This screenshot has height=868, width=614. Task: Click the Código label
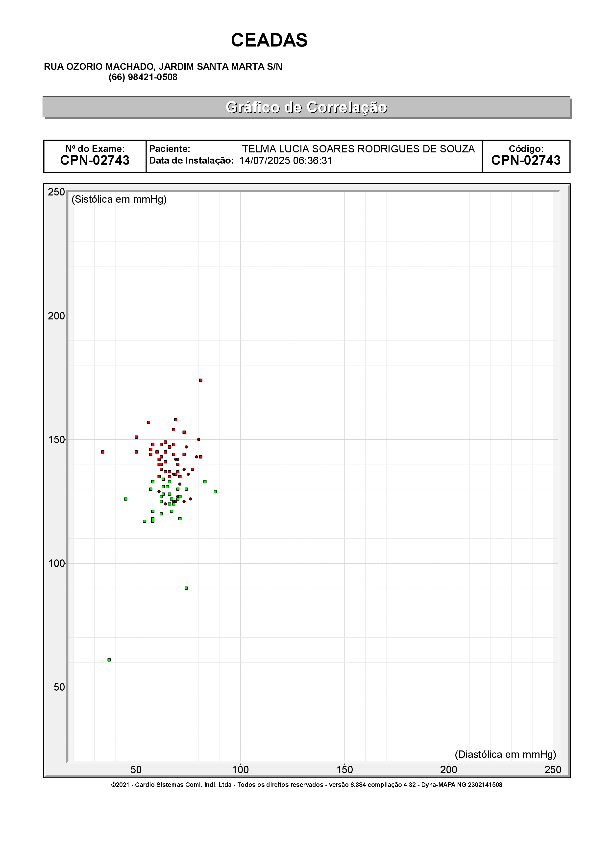526,149
